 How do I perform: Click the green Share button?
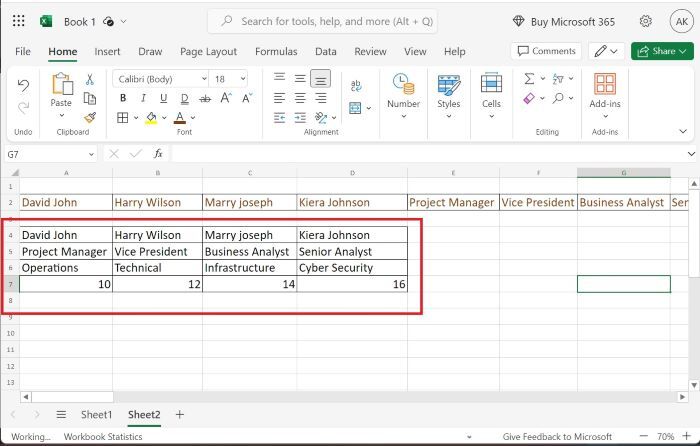click(x=662, y=51)
